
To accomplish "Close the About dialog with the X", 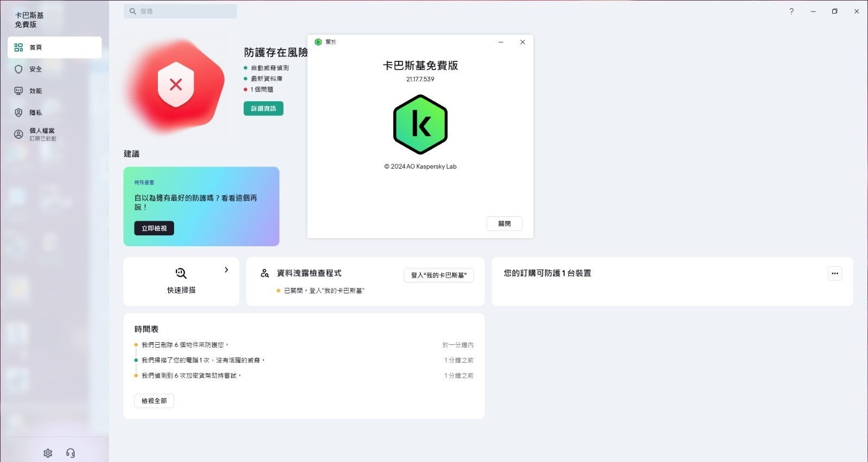I will pyautogui.click(x=522, y=42).
